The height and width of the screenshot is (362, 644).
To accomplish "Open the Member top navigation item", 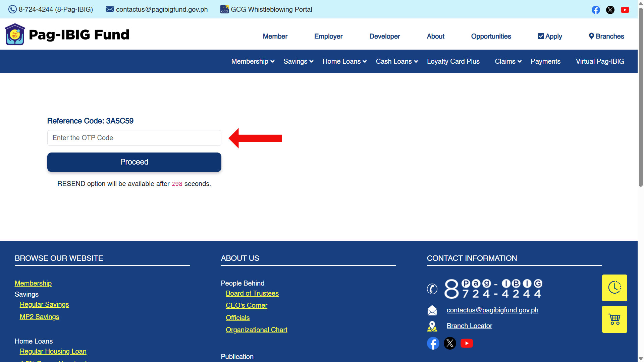I will (x=275, y=36).
